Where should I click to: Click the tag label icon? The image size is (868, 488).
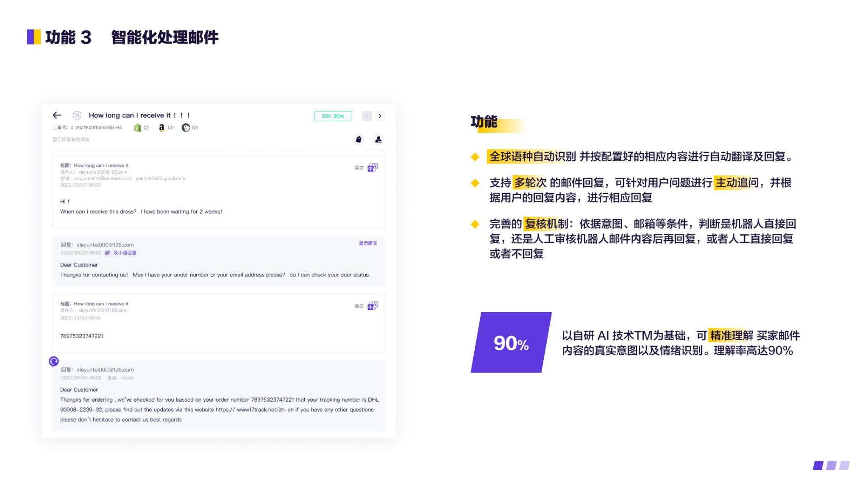[359, 139]
